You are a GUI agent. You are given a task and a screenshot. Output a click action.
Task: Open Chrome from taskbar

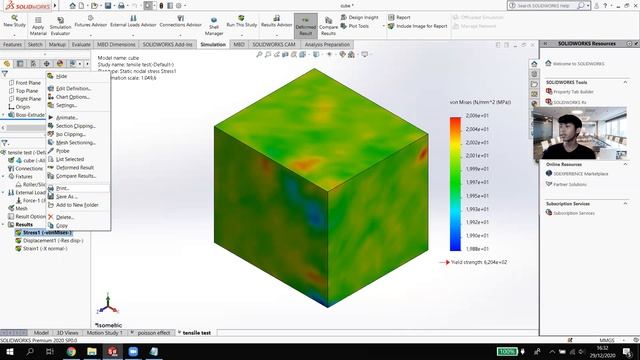tap(71, 351)
